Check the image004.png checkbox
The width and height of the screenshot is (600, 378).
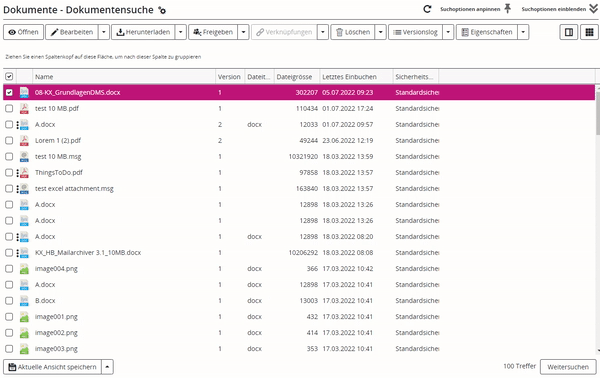point(9,269)
